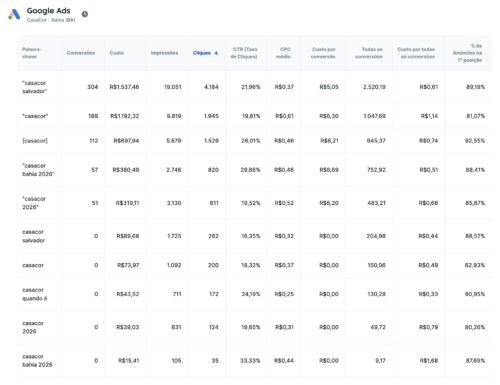Viewport: 500px width, 385px height.
Task: Select the cost value R$1.192,32
Action: (125, 116)
